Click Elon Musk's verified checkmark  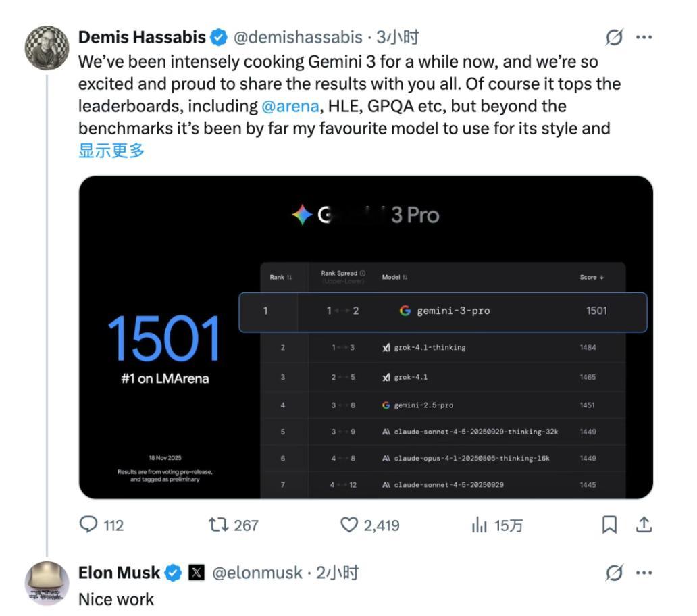coord(174,571)
